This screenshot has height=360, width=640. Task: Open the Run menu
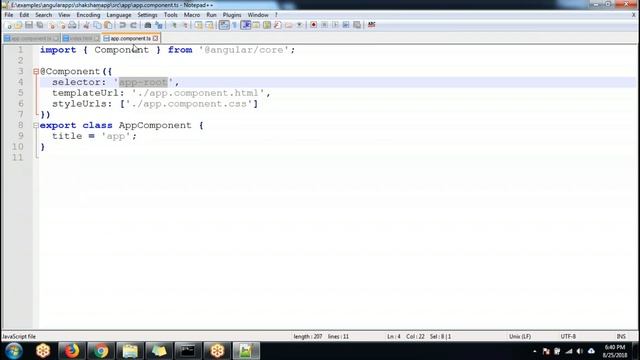(211, 15)
